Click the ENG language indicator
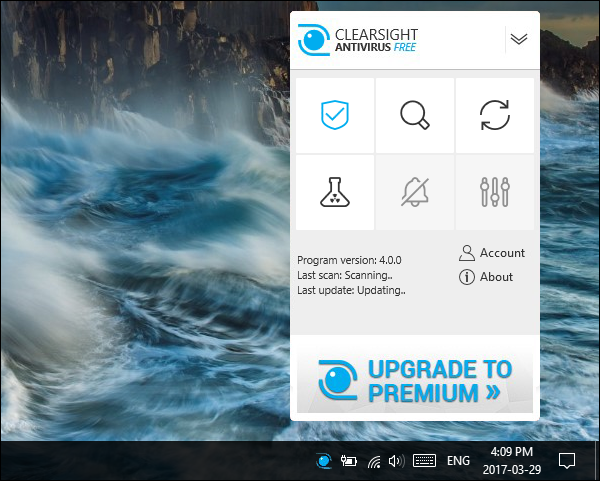 458,461
